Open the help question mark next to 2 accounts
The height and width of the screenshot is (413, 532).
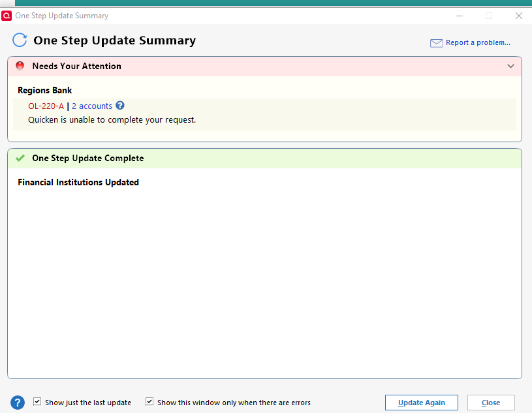(x=119, y=106)
